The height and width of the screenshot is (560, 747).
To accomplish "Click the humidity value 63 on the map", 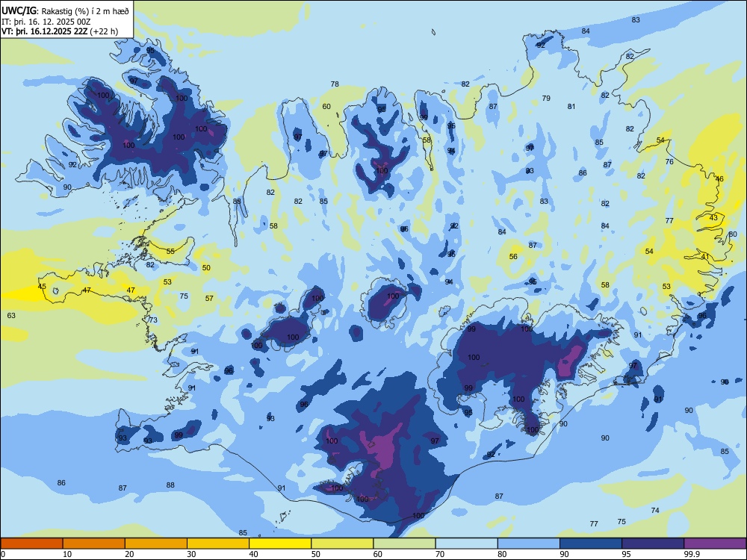I will [x=11, y=315].
